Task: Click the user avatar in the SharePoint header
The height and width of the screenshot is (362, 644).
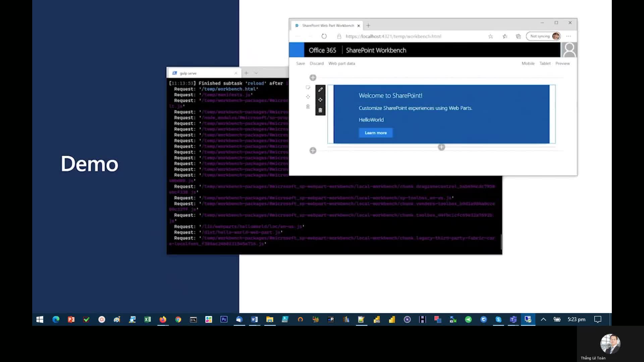Action: point(569,50)
